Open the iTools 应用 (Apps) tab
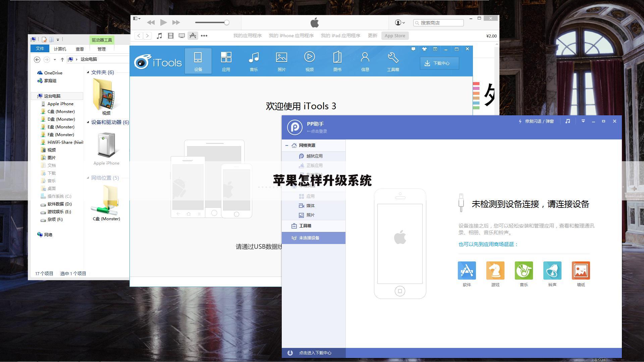Screen dimensions: 644x362 coord(226,61)
